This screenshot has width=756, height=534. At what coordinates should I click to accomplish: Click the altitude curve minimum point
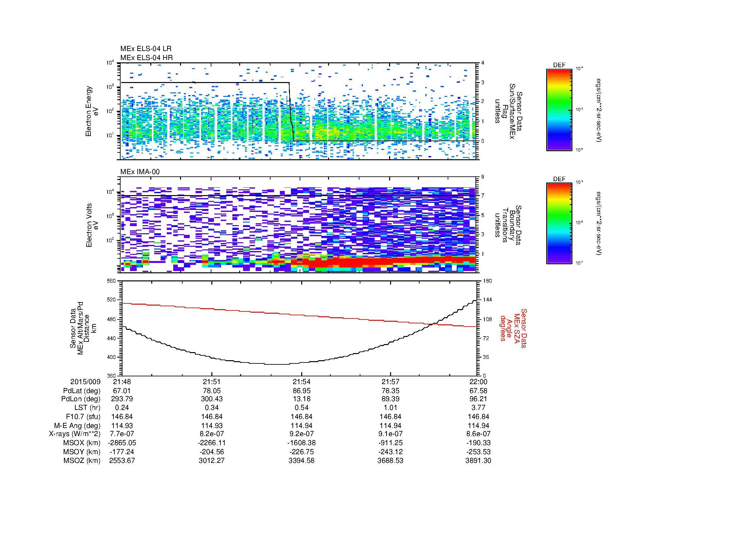click(x=277, y=364)
